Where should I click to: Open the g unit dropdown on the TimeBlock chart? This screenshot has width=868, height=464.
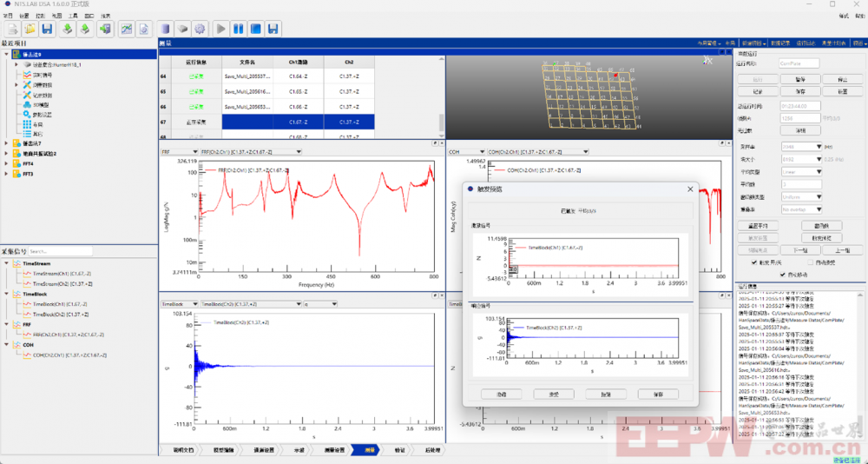(320, 304)
